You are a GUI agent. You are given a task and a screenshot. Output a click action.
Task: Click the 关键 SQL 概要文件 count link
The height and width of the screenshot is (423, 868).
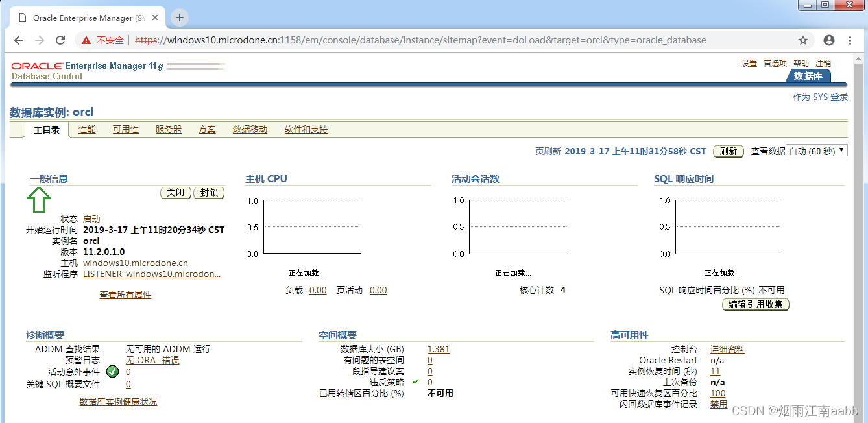pos(128,384)
